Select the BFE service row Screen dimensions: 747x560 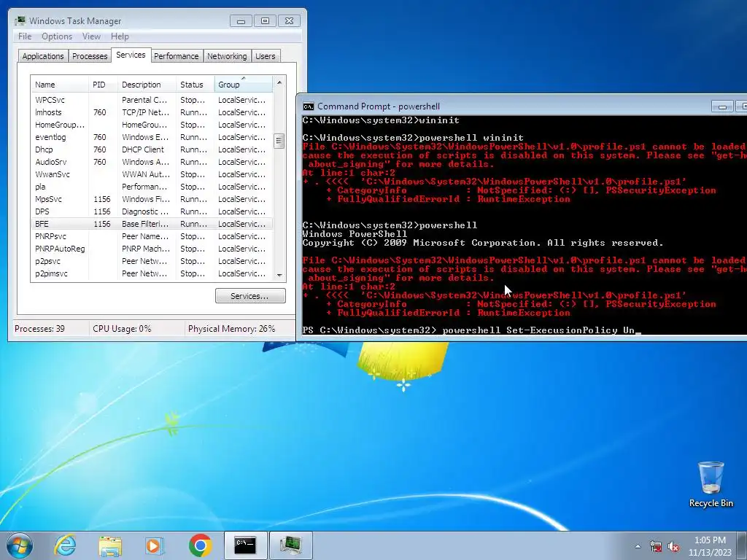[152, 224]
